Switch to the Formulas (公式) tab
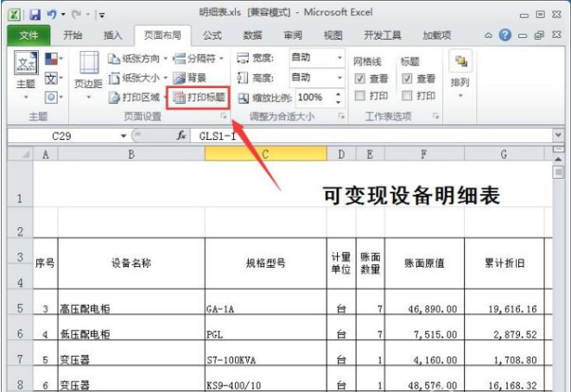 213,35
